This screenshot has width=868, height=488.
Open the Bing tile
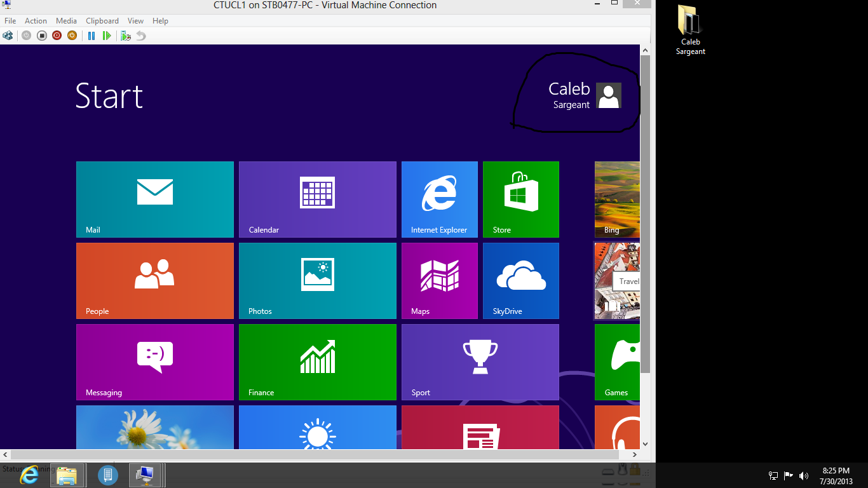[x=617, y=200]
